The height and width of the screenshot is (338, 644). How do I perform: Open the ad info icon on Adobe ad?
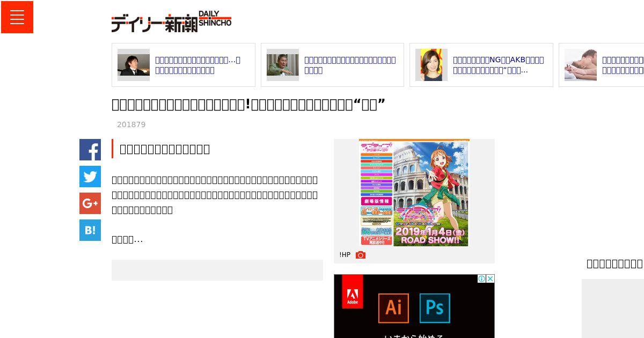coord(482,278)
